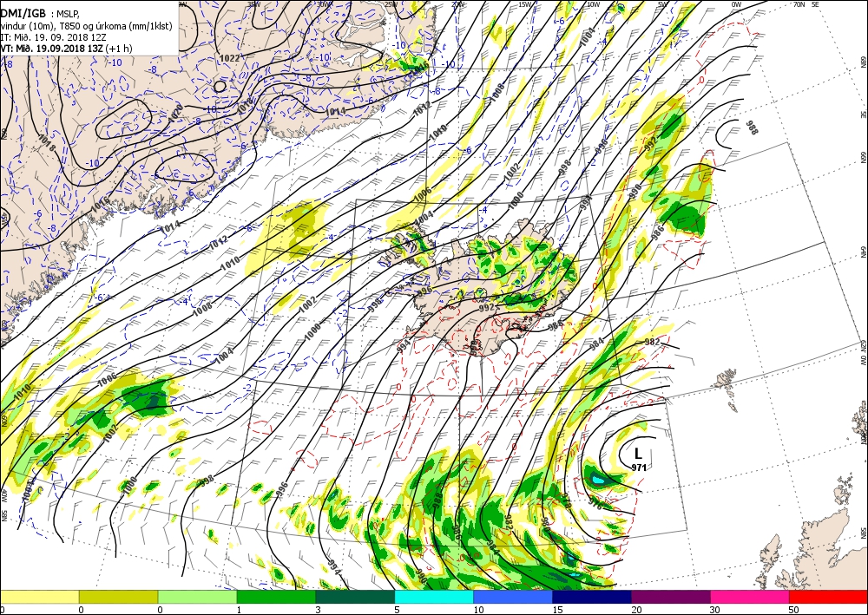The image size is (868, 615).
Task: Click the purple legend swatch
Action: [x=670, y=597]
